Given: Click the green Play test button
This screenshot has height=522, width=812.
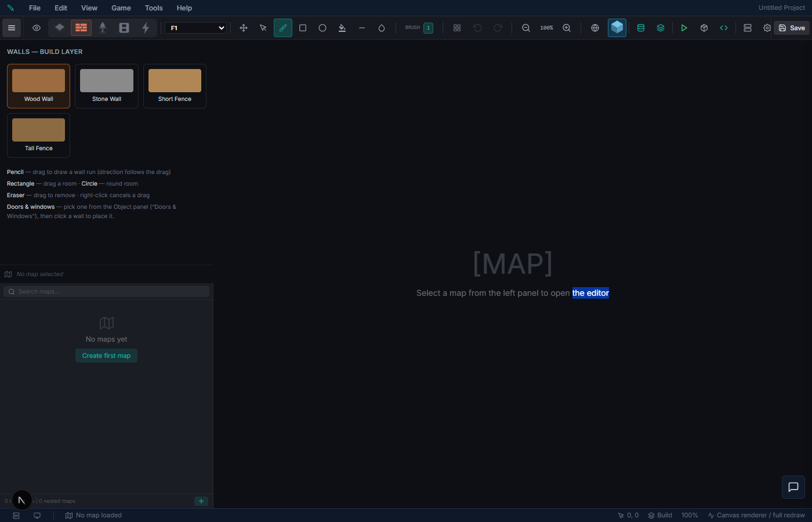Looking at the screenshot, I should point(684,28).
